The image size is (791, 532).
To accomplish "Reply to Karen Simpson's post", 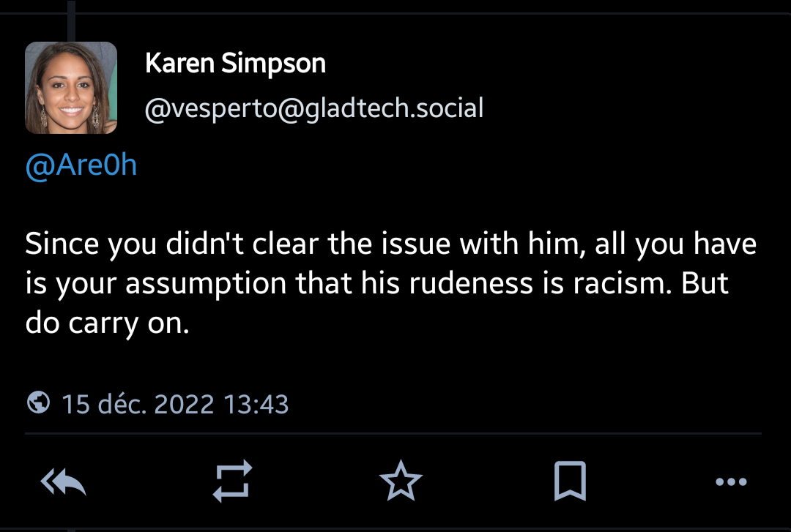I will [x=64, y=482].
